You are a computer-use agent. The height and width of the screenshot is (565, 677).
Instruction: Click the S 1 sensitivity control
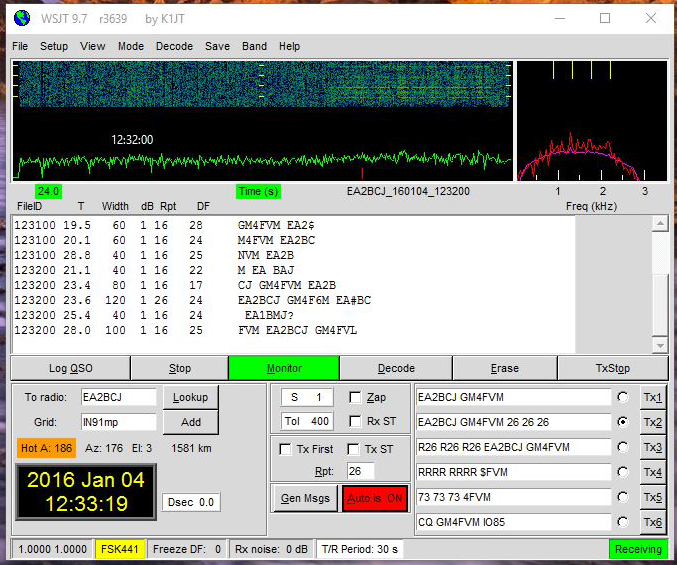[x=307, y=397]
